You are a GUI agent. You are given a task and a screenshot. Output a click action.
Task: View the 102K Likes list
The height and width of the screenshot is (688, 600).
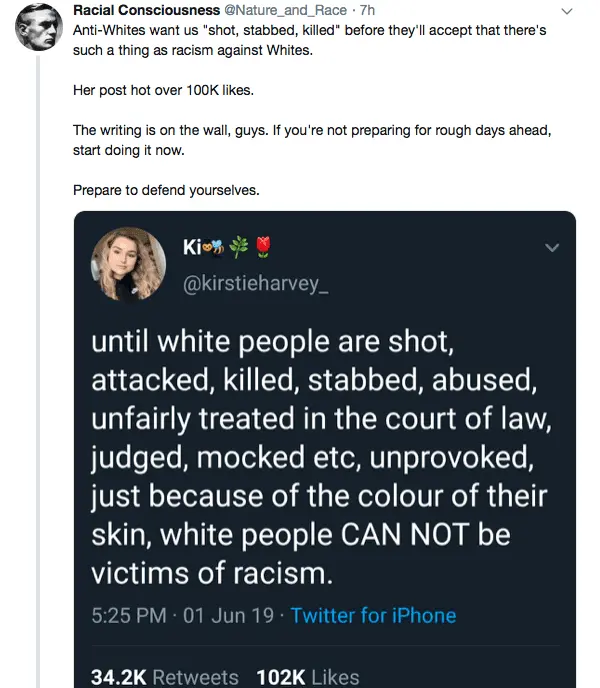click(x=307, y=676)
